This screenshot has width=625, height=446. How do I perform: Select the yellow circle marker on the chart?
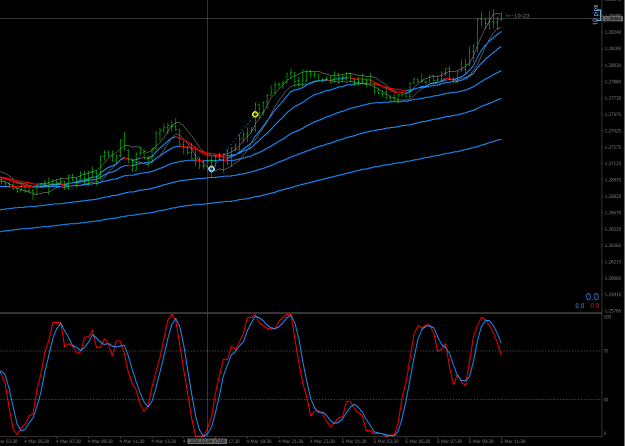255,115
